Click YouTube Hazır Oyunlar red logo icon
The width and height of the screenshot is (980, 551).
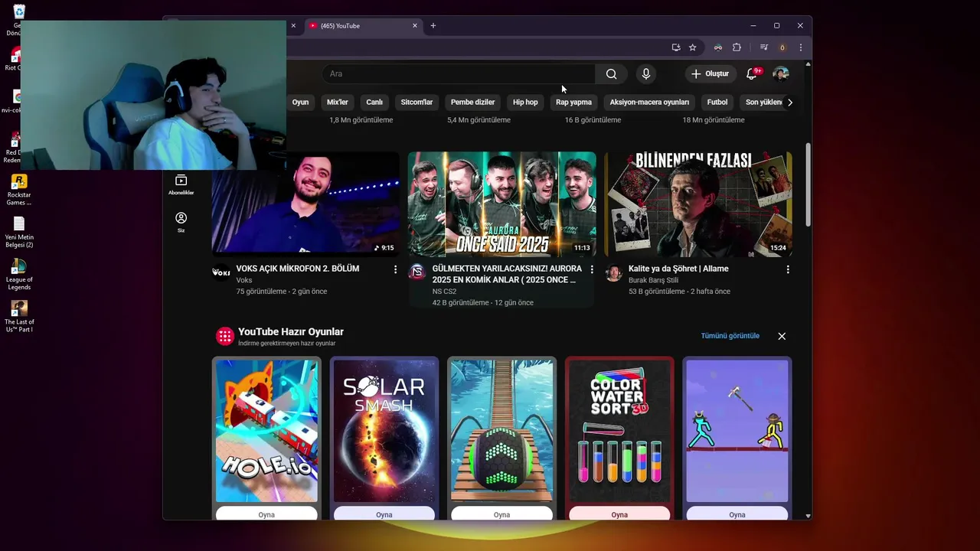tap(224, 336)
